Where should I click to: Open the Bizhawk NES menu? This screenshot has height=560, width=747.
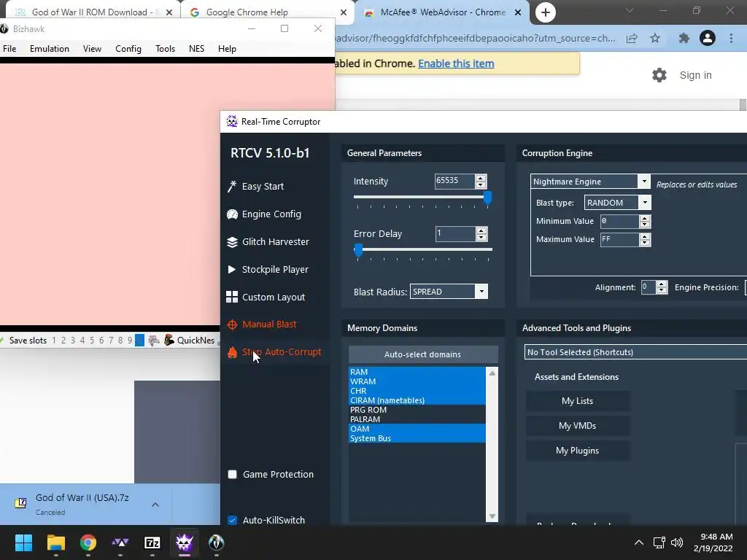(196, 49)
